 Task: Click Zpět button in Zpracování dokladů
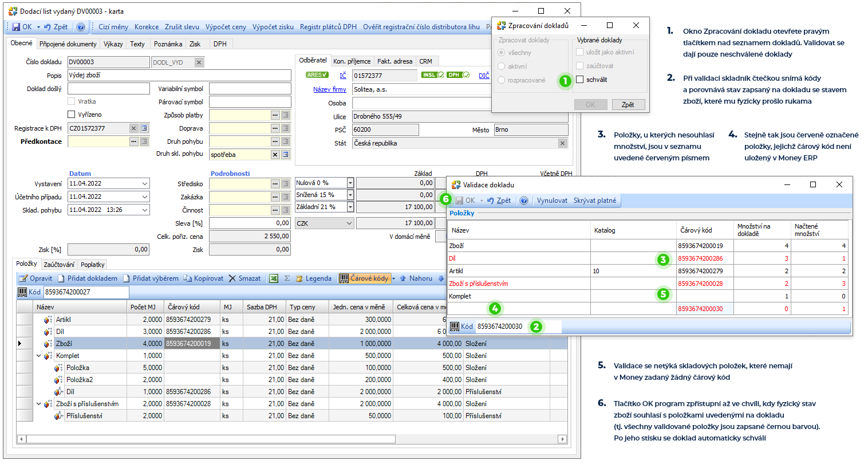tap(628, 105)
